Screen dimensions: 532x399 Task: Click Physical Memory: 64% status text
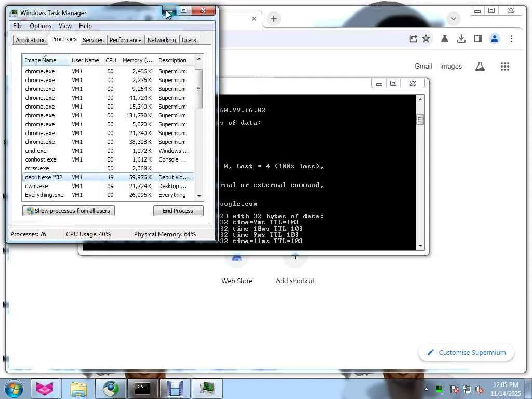[x=165, y=234]
